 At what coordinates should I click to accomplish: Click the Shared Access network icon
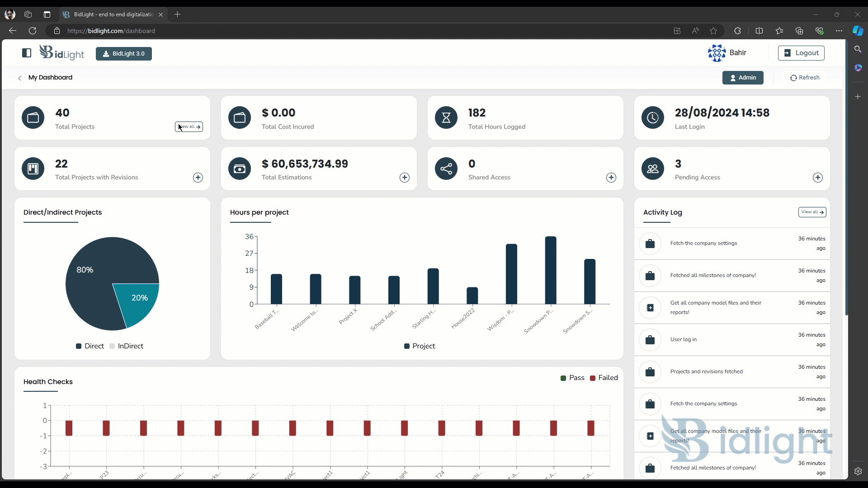pos(447,169)
